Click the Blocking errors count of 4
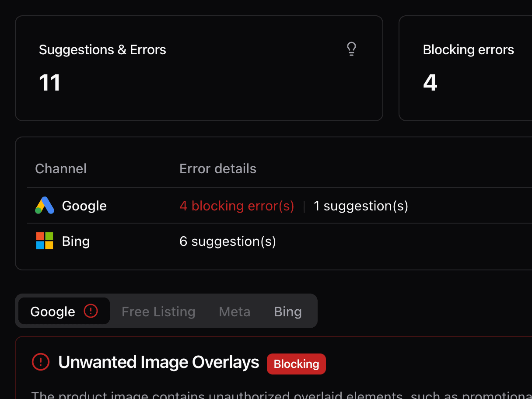Image resolution: width=532 pixels, height=399 pixels. click(430, 83)
